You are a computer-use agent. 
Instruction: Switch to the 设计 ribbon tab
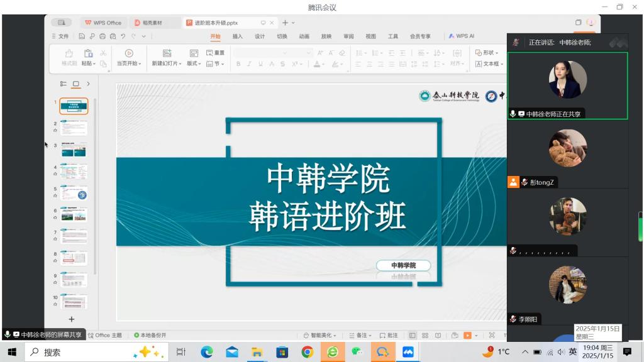[260, 36]
